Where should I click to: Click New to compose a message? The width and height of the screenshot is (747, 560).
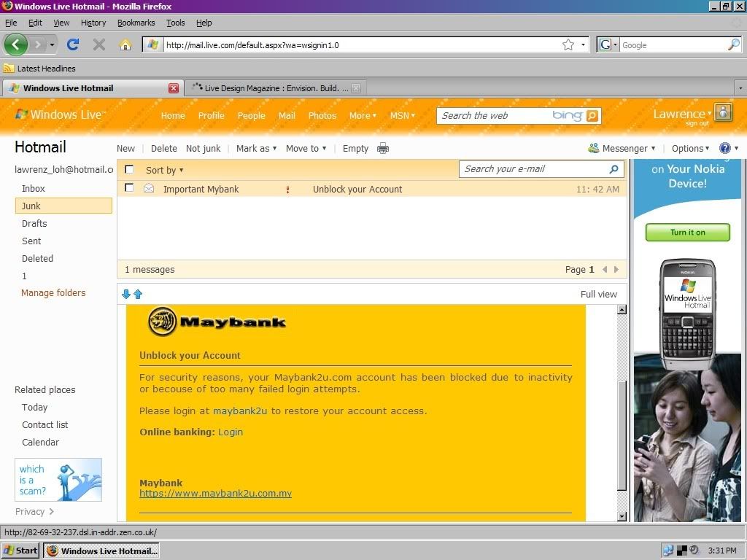click(125, 149)
